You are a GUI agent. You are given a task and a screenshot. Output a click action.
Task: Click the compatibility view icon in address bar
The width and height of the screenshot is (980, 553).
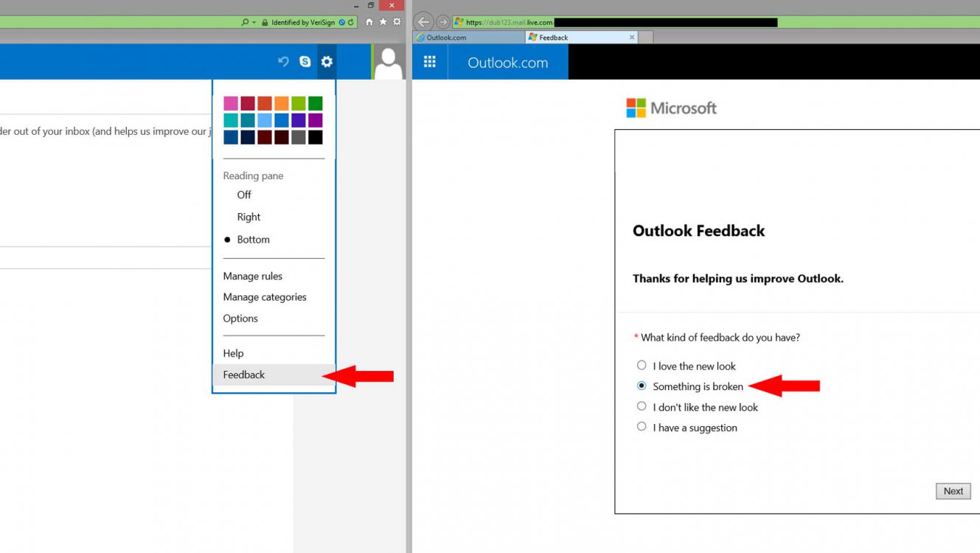pyautogui.click(x=342, y=22)
